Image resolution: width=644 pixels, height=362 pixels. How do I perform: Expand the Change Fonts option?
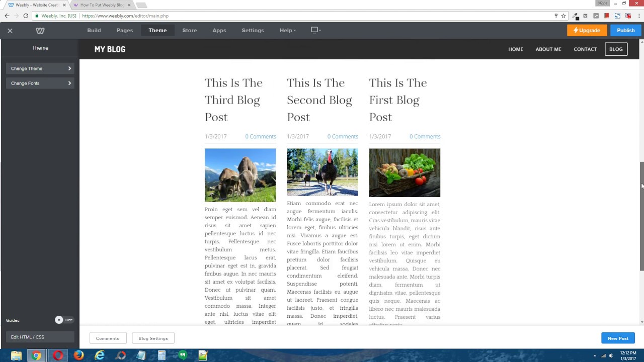tap(40, 83)
